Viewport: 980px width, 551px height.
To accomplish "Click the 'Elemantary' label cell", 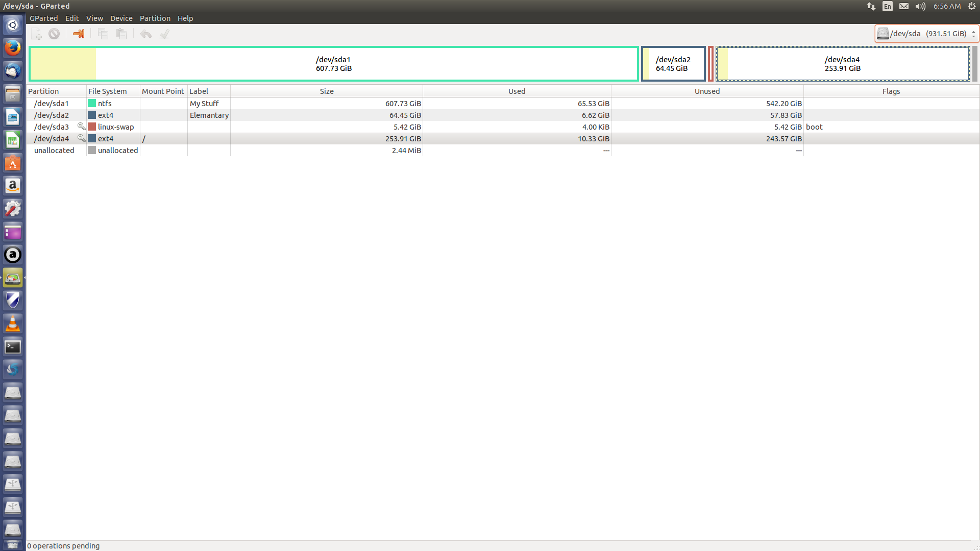I will pos(209,115).
